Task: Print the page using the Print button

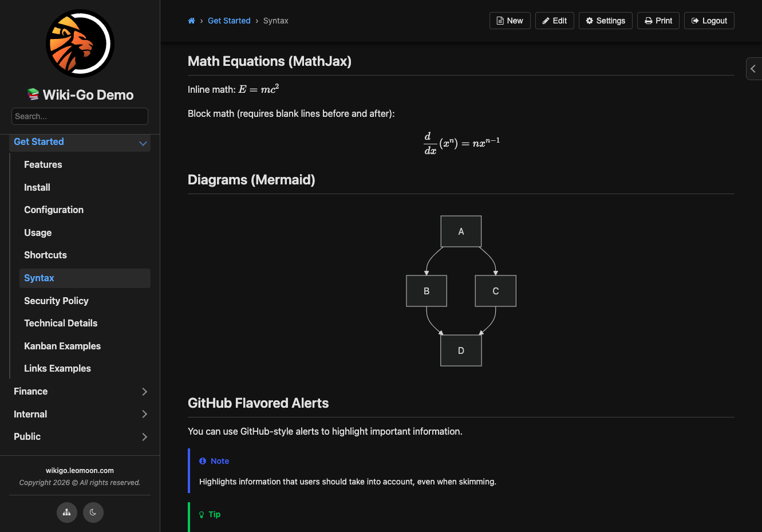Action: (658, 21)
